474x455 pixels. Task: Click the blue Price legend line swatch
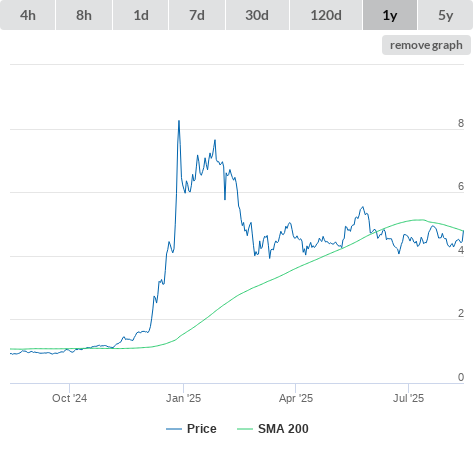click(174, 429)
